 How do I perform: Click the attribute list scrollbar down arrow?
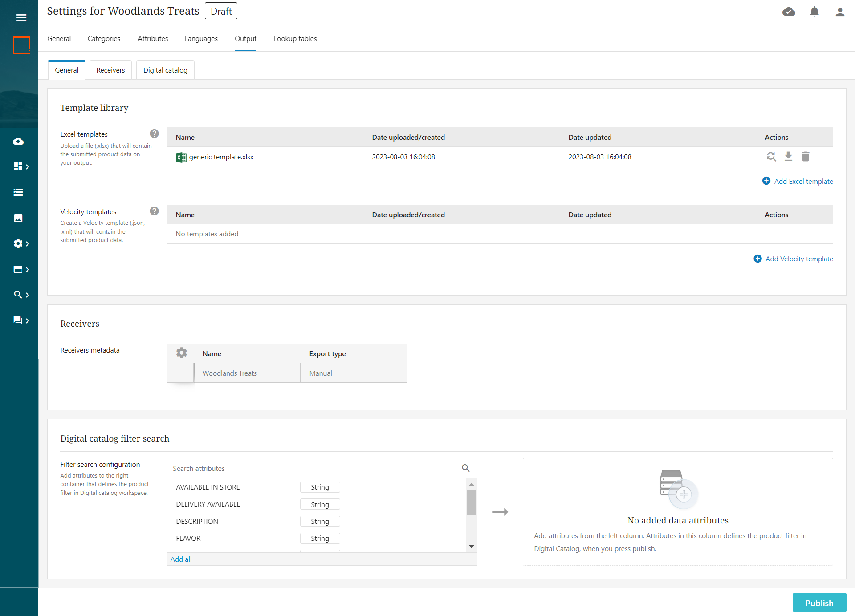[x=471, y=547]
